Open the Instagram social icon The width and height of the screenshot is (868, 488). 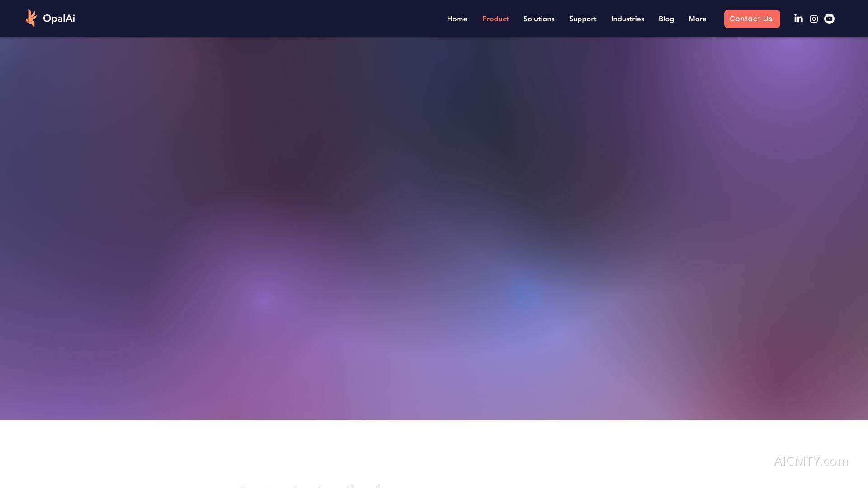pyautogui.click(x=814, y=19)
